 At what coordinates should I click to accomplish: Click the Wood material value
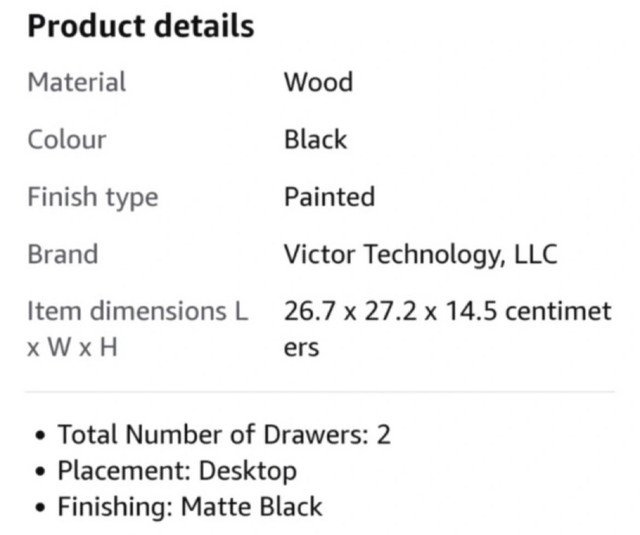tap(318, 82)
